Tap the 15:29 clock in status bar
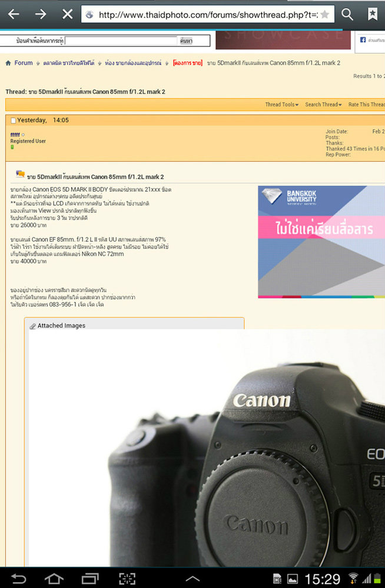The height and width of the screenshot is (588, 385). (x=322, y=579)
